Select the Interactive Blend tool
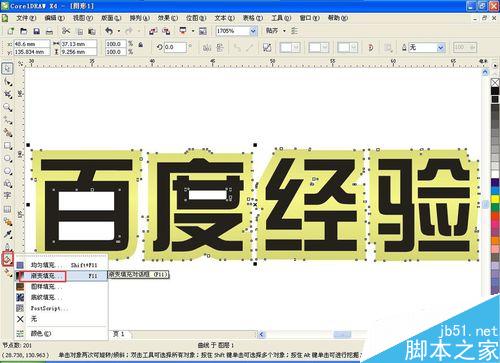Viewport: 500px width, 363px height. [8, 222]
